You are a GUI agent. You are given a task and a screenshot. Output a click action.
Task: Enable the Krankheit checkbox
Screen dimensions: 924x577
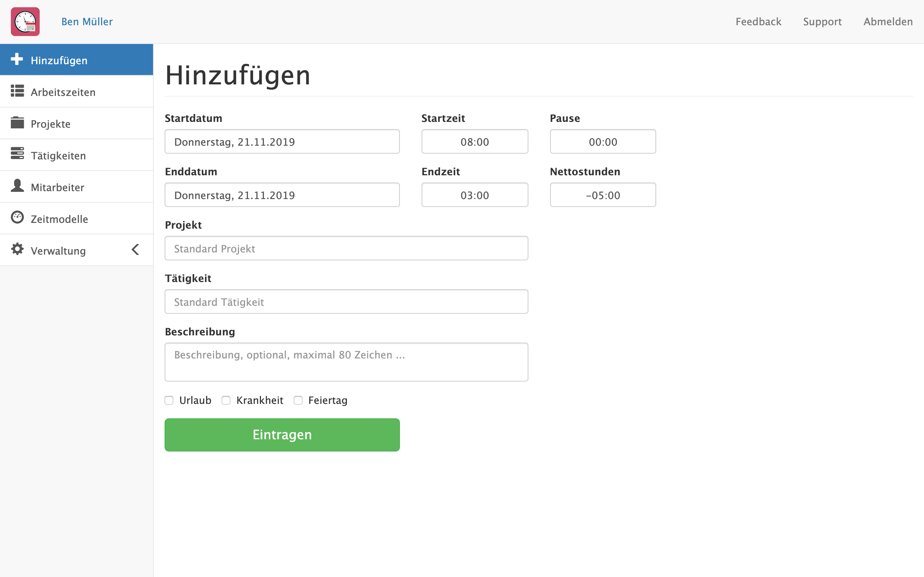(x=226, y=400)
